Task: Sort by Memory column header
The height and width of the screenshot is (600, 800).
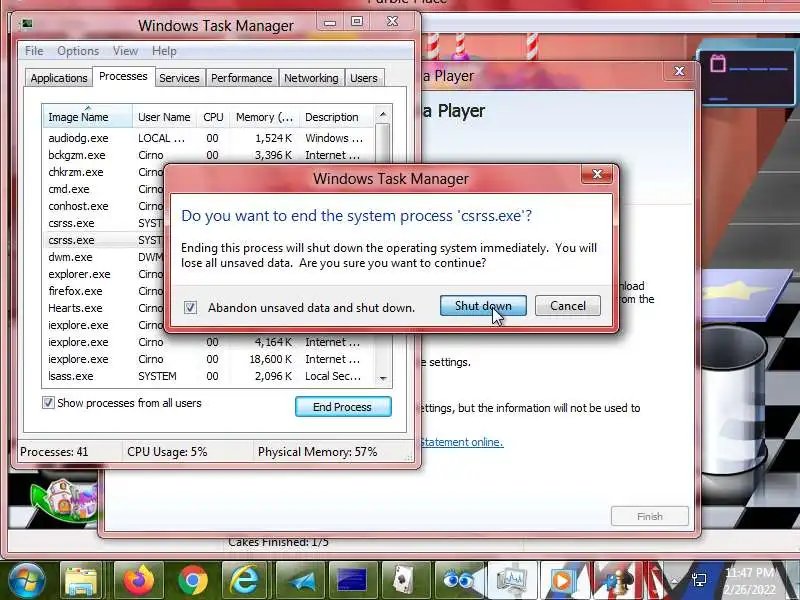Action: click(x=264, y=117)
